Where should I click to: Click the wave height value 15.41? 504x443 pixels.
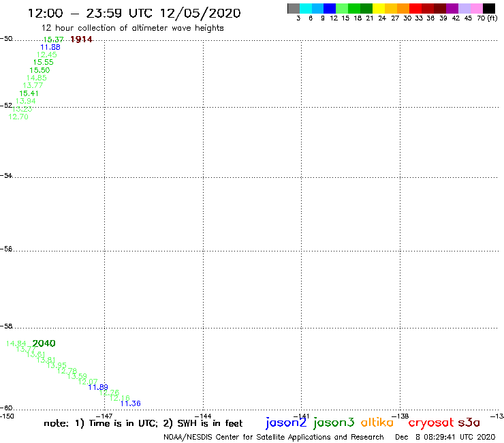pyautogui.click(x=29, y=93)
